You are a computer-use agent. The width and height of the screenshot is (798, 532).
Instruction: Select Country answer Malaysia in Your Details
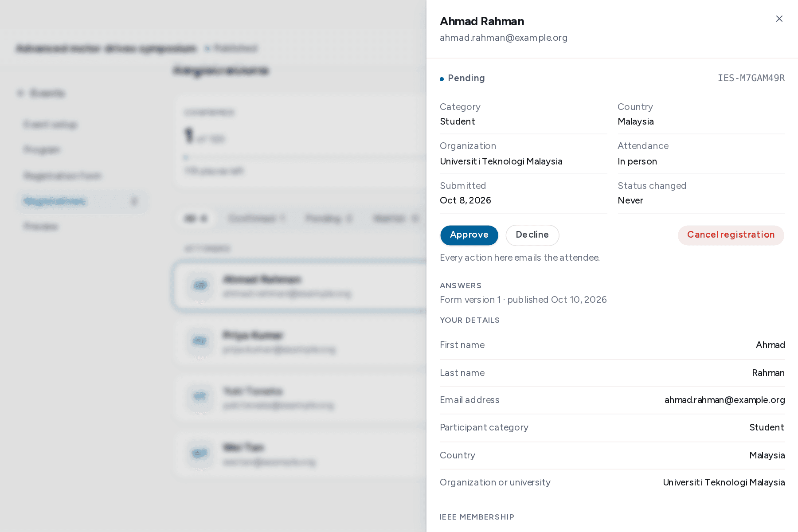(767, 455)
